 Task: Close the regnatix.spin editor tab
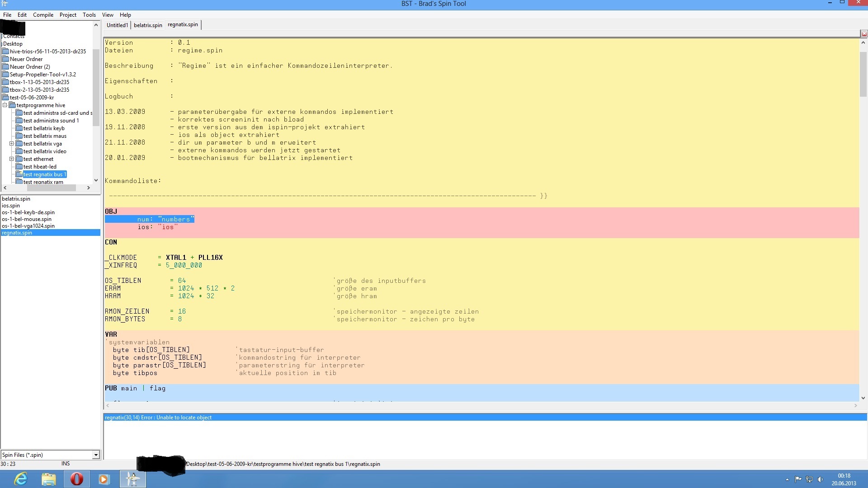[863, 33]
